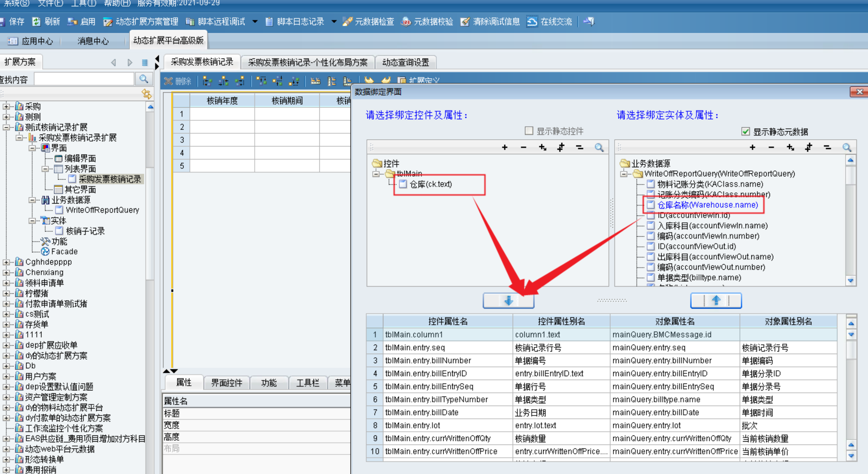Click the 元数据检查 toolbar icon
This screenshot has height=474, width=868.
tap(347, 22)
